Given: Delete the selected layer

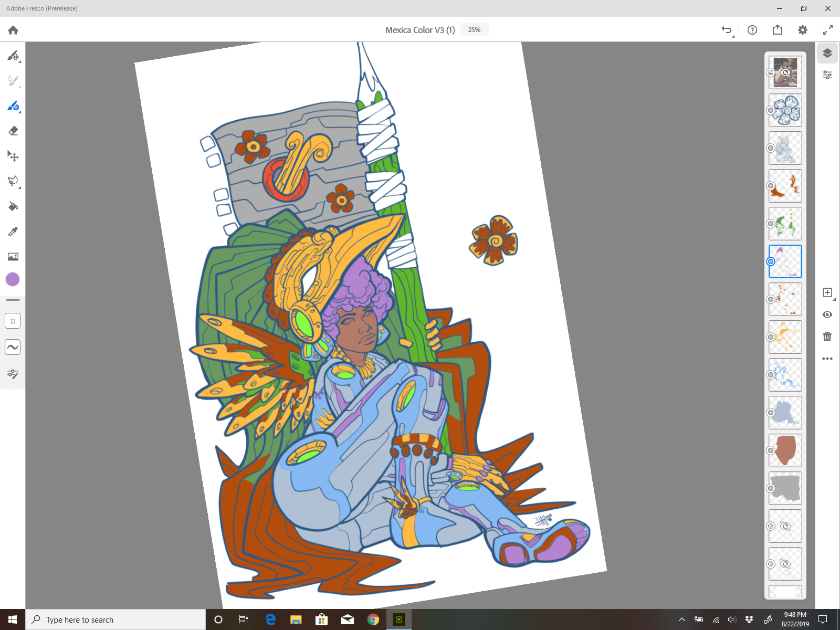Looking at the screenshot, I should 827,337.
